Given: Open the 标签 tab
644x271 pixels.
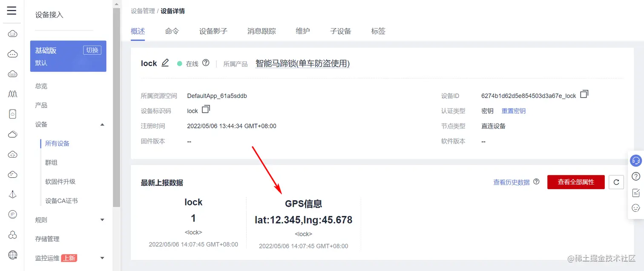Looking at the screenshot, I should (x=378, y=31).
